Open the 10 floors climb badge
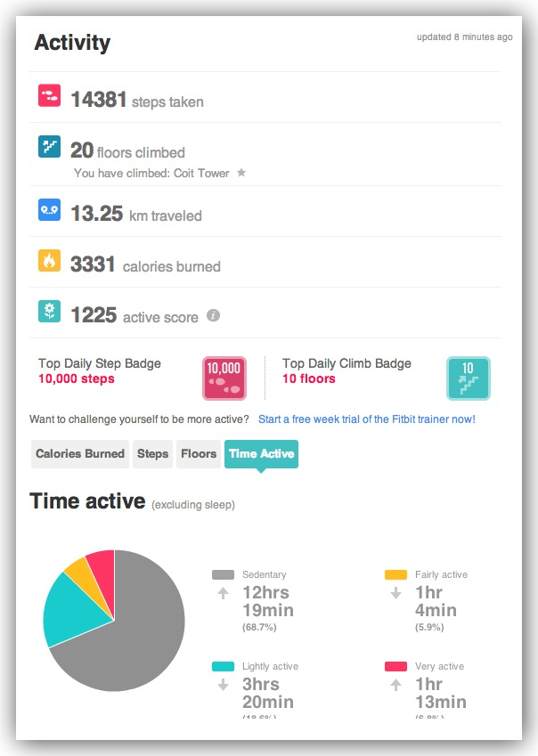This screenshot has width=538, height=756. tap(468, 378)
